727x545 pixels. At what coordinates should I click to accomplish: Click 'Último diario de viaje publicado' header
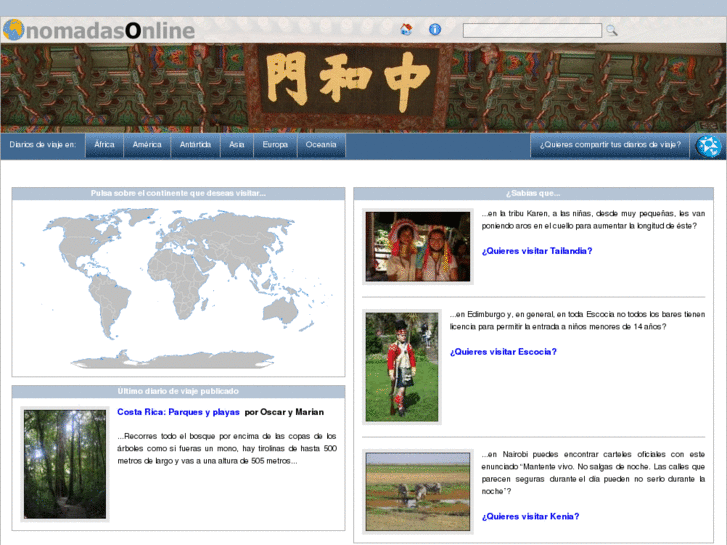(178, 391)
